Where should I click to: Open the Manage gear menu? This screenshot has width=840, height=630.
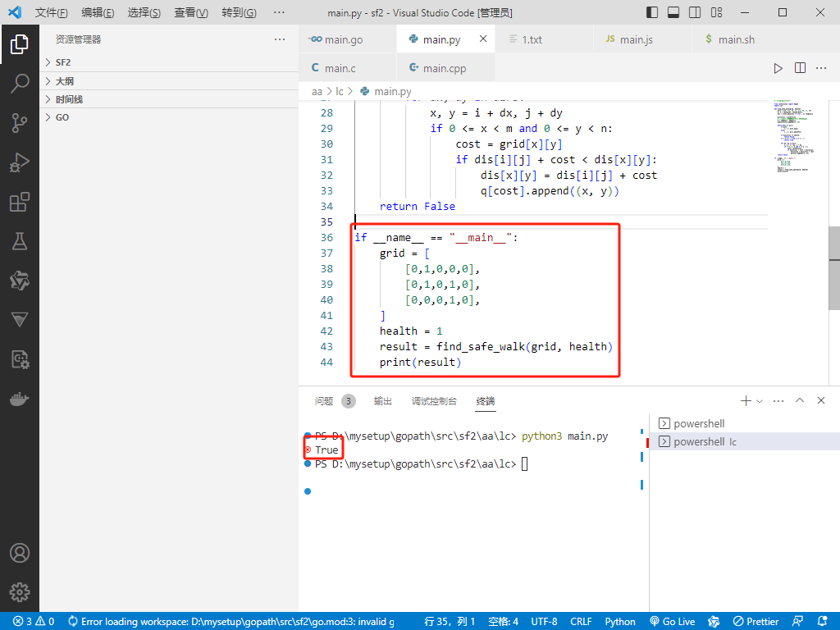click(20, 592)
